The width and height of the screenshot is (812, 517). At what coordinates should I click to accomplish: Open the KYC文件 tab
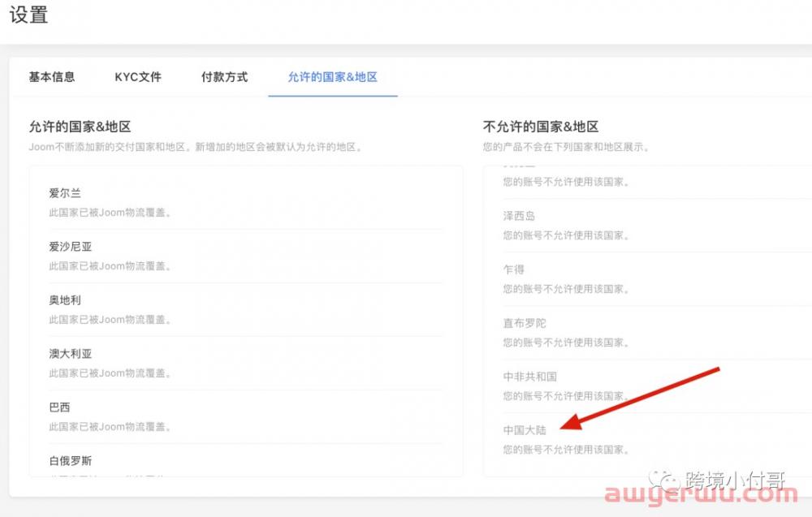(138, 77)
